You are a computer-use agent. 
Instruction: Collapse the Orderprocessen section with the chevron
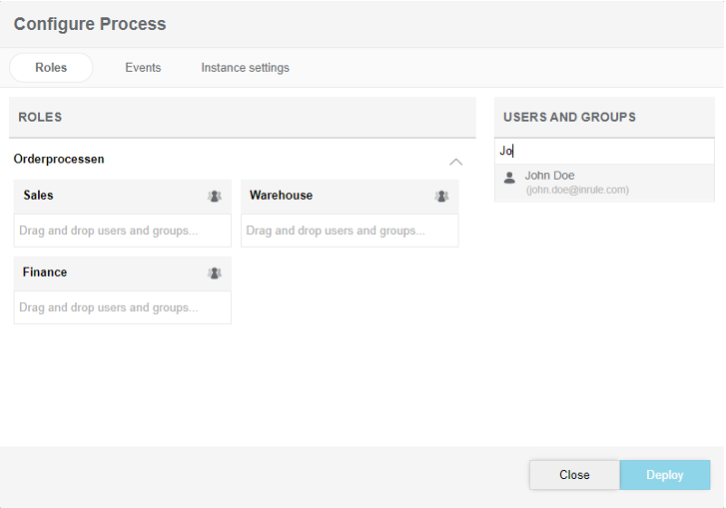click(x=456, y=161)
